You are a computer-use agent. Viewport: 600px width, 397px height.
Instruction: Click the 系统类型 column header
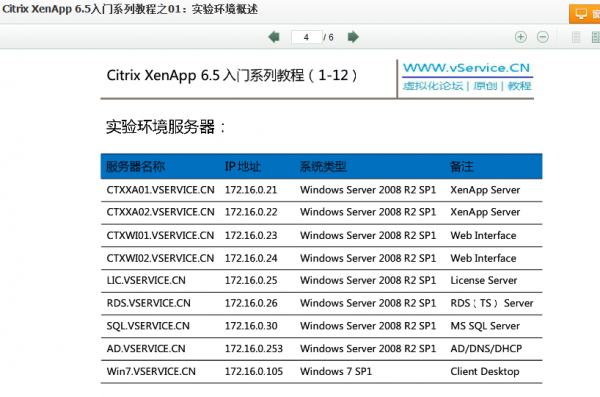click(x=323, y=167)
